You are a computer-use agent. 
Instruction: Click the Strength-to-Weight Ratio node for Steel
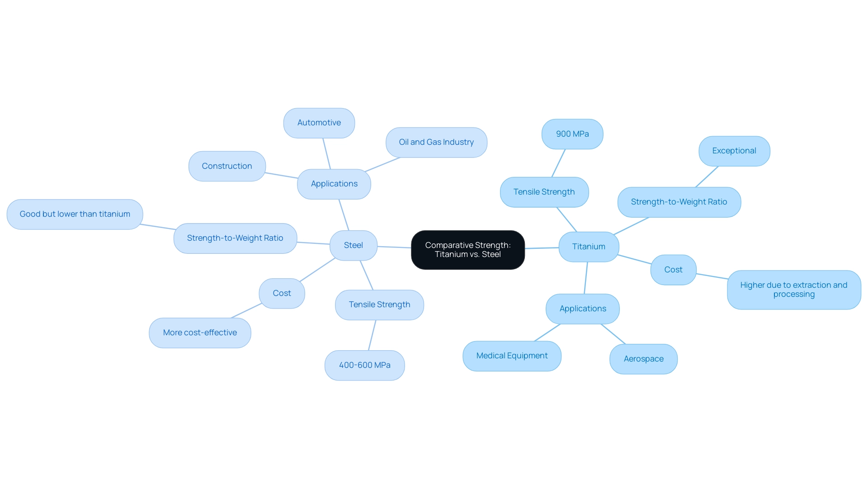(235, 238)
